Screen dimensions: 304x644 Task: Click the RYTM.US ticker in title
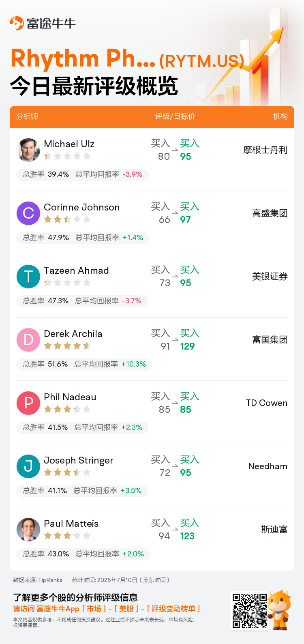pyautogui.click(x=201, y=61)
